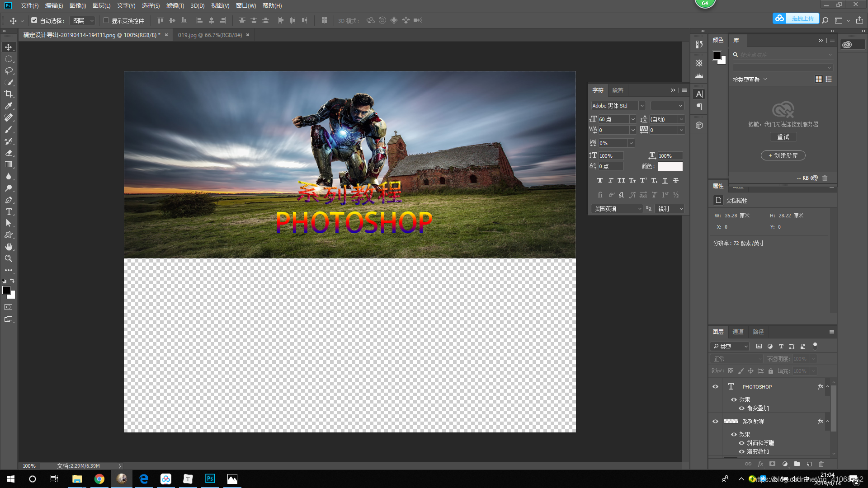Open the 图像(I) menu

(78, 5)
